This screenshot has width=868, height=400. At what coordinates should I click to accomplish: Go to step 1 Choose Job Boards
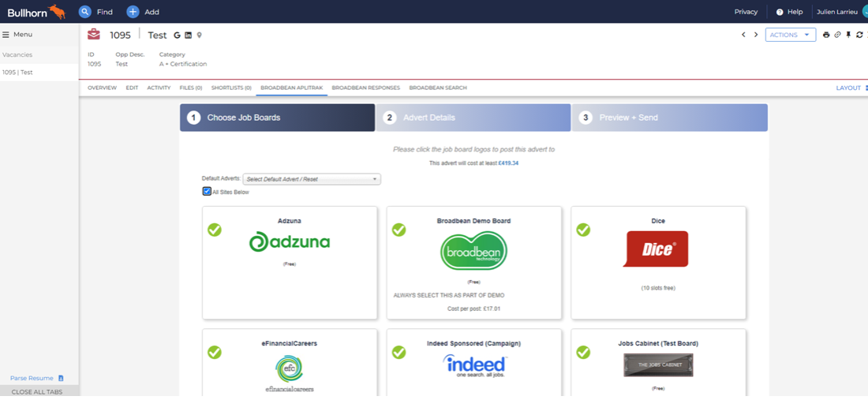coord(277,118)
